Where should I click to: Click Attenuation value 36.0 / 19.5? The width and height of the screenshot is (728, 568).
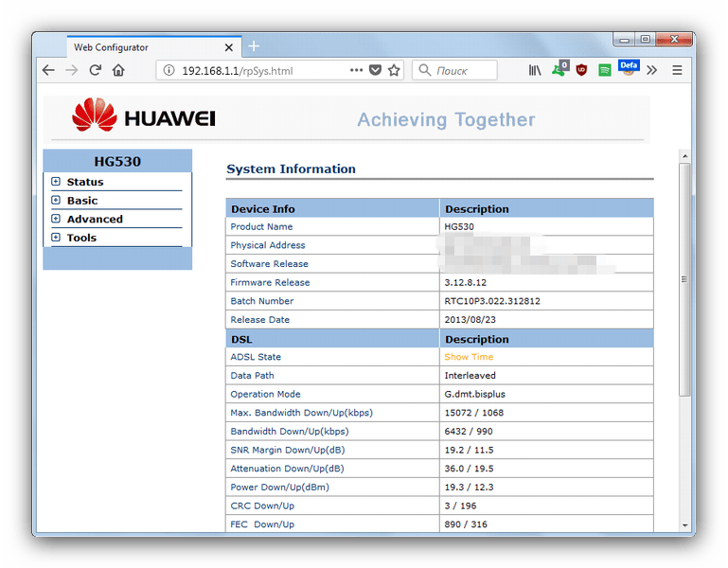(469, 469)
